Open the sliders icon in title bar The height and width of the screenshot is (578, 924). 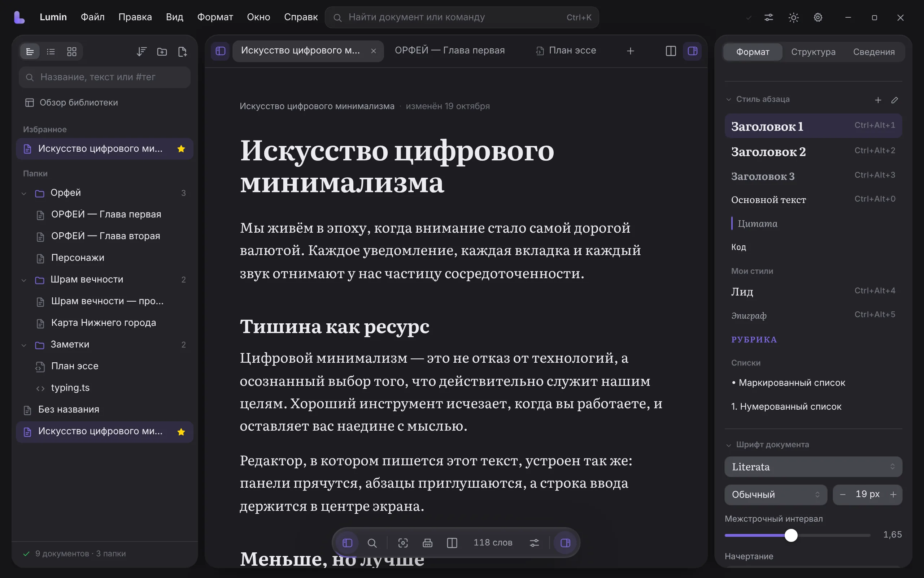768,17
